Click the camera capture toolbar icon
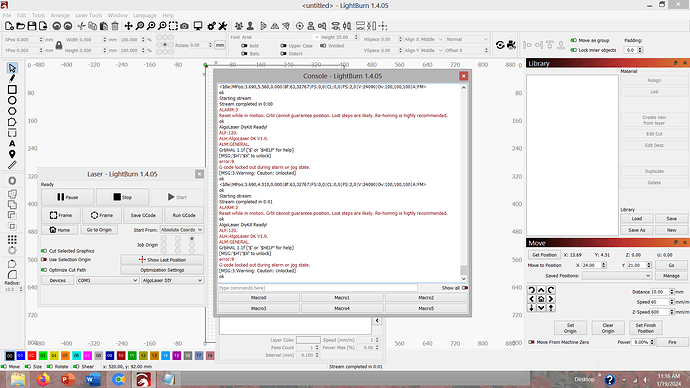 184,26
